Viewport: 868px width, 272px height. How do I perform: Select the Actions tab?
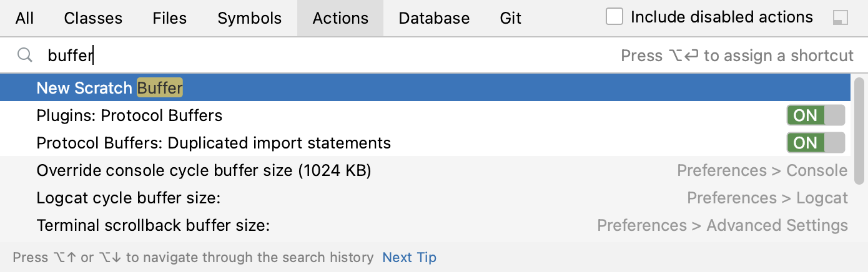pyautogui.click(x=340, y=18)
